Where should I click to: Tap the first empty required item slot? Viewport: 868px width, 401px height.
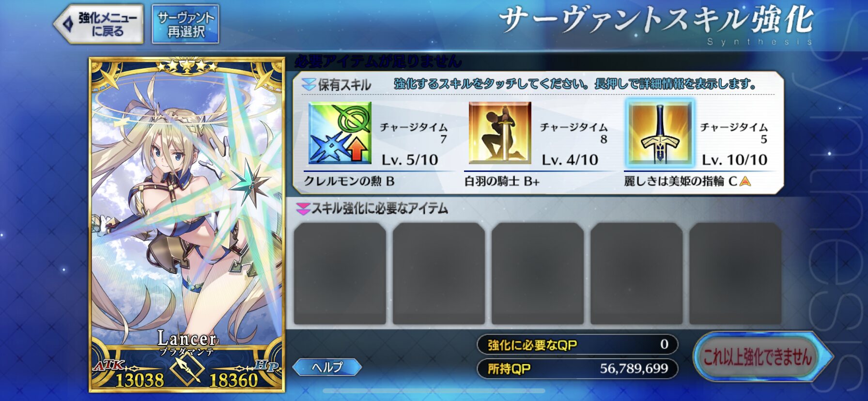coord(340,274)
